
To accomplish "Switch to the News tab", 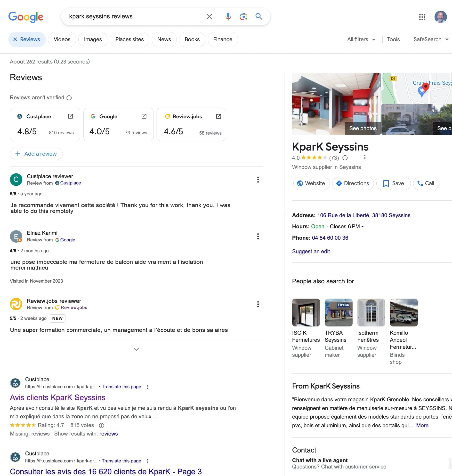I will tap(164, 39).
